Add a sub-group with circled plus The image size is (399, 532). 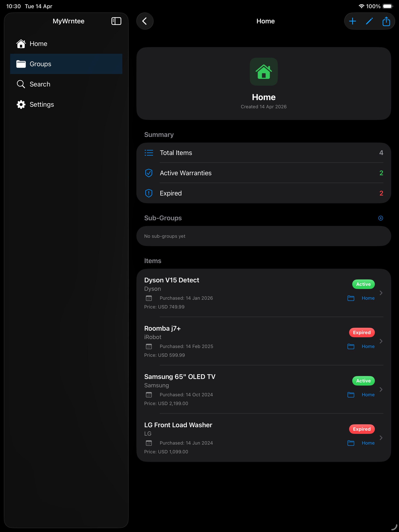tap(381, 218)
